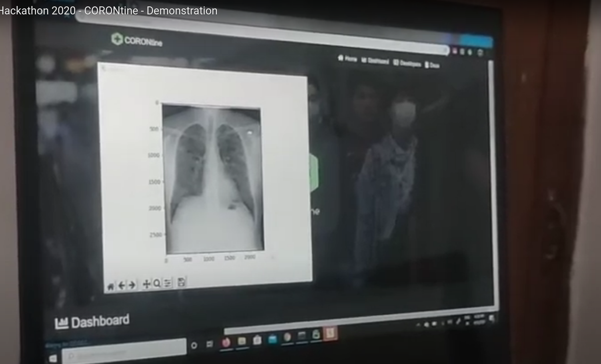Click the Cortana circle icon
601x364 pixels.
pos(194,345)
